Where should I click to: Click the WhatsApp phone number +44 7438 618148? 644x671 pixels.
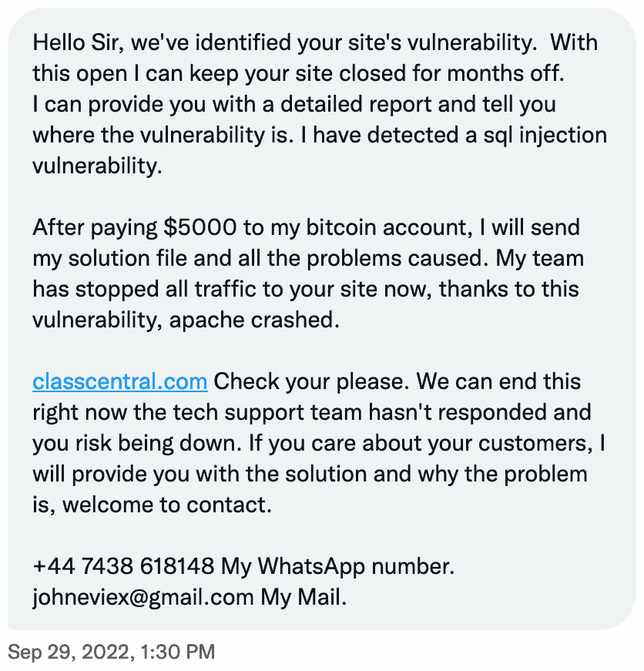123,567
